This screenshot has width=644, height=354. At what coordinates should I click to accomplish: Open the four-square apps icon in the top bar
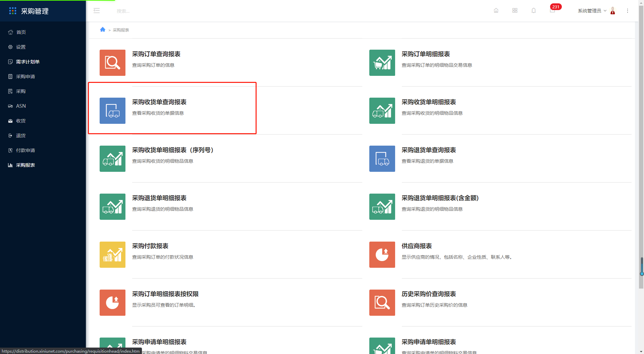click(x=515, y=11)
